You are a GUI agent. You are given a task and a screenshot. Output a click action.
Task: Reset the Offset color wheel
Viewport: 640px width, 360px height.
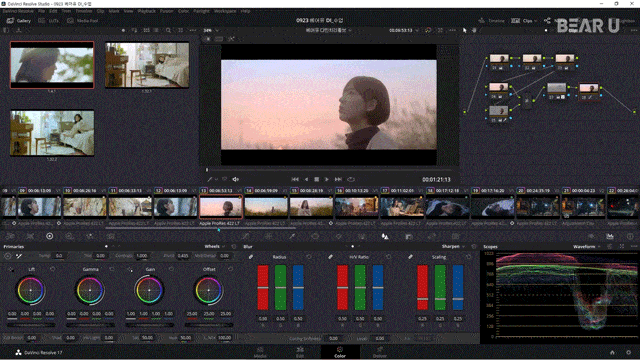[231, 269]
